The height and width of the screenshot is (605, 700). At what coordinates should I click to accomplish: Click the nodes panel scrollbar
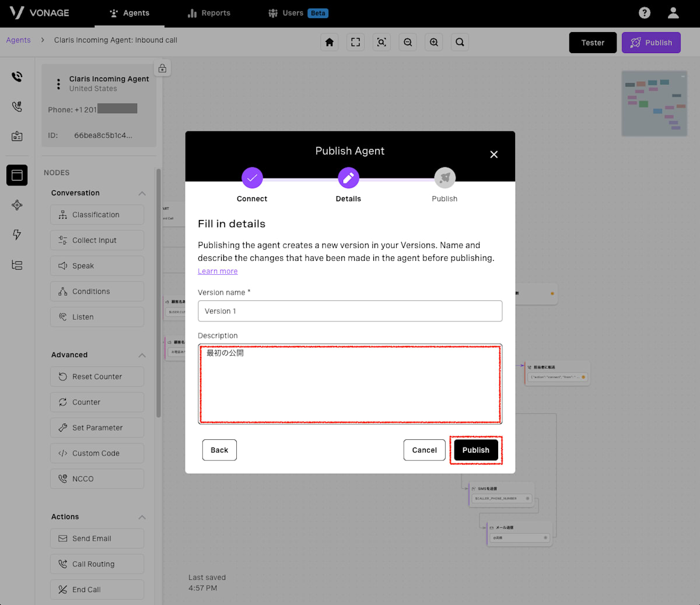pyautogui.click(x=158, y=293)
